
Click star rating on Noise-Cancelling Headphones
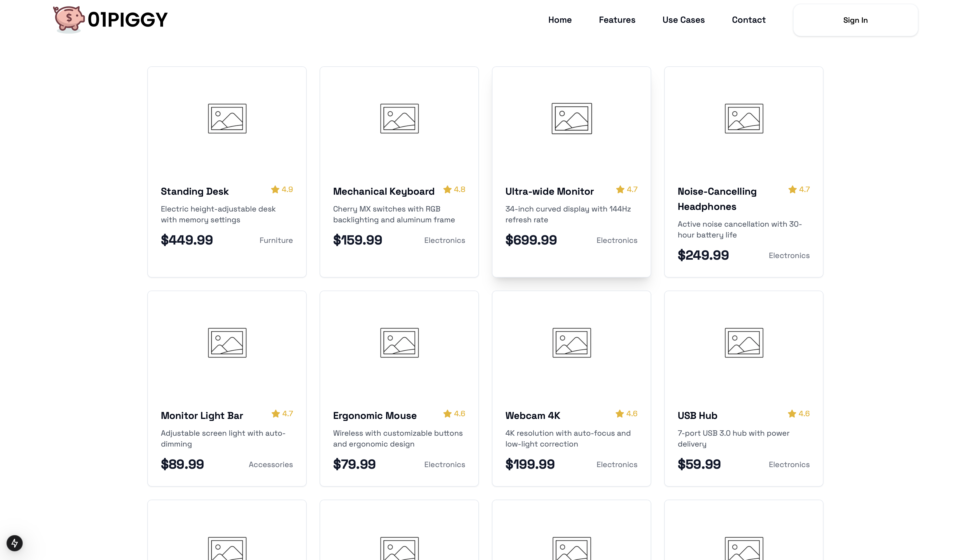tap(792, 190)
